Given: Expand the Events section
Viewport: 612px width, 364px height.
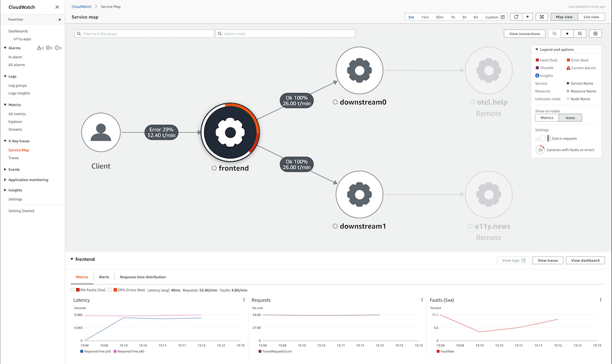Looking at the screenshot, I should point(5,169).
